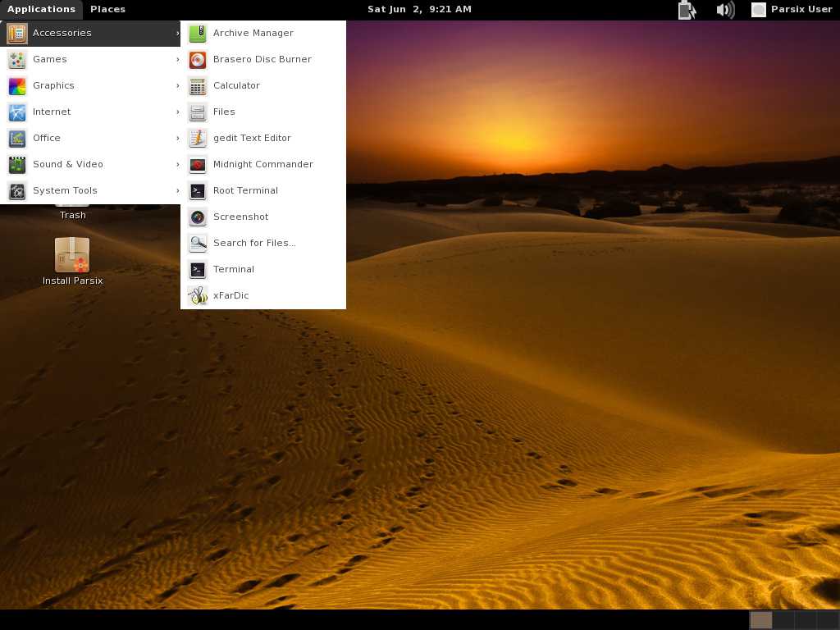This screenshot has height=630, width=840.
Task: Click the date and time clock
Action: [x=419, y=10]
